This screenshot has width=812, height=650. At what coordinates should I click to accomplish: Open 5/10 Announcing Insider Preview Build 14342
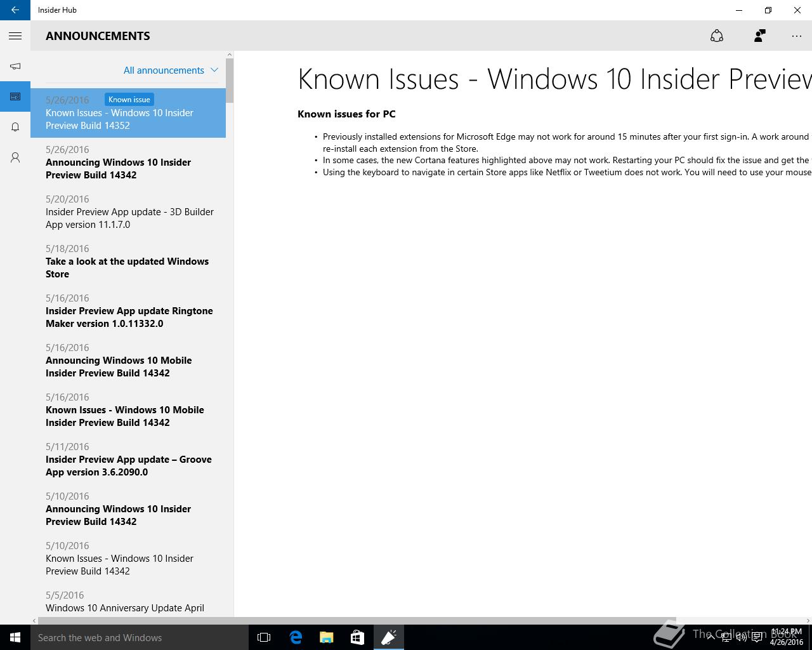point(128,509)
